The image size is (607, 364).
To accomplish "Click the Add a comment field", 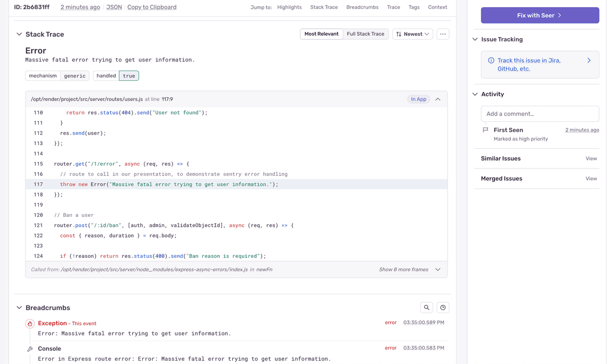I will (x=539, y=113).
